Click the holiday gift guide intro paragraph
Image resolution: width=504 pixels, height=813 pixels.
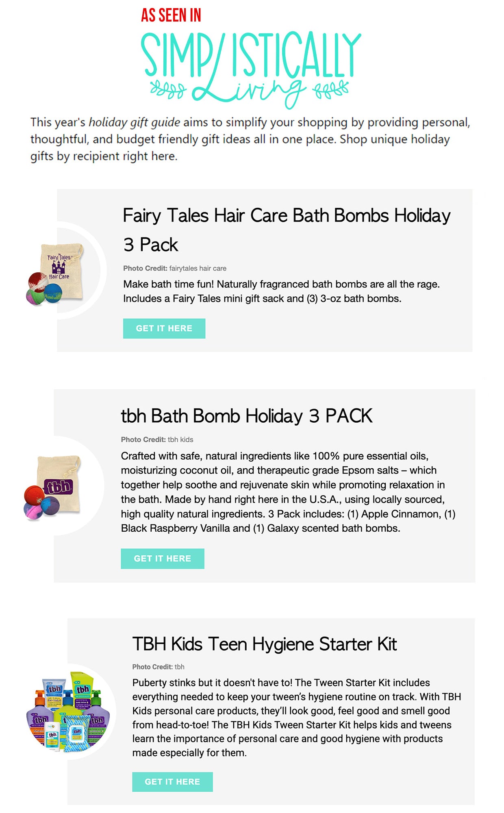[250, 139]
